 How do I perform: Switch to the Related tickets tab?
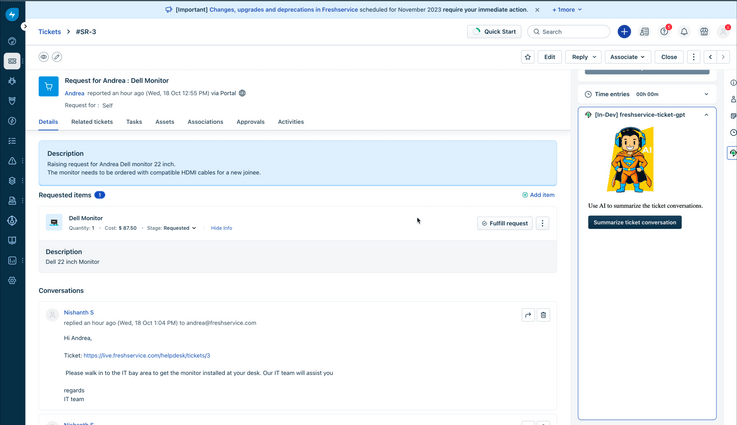pos(92,122)
